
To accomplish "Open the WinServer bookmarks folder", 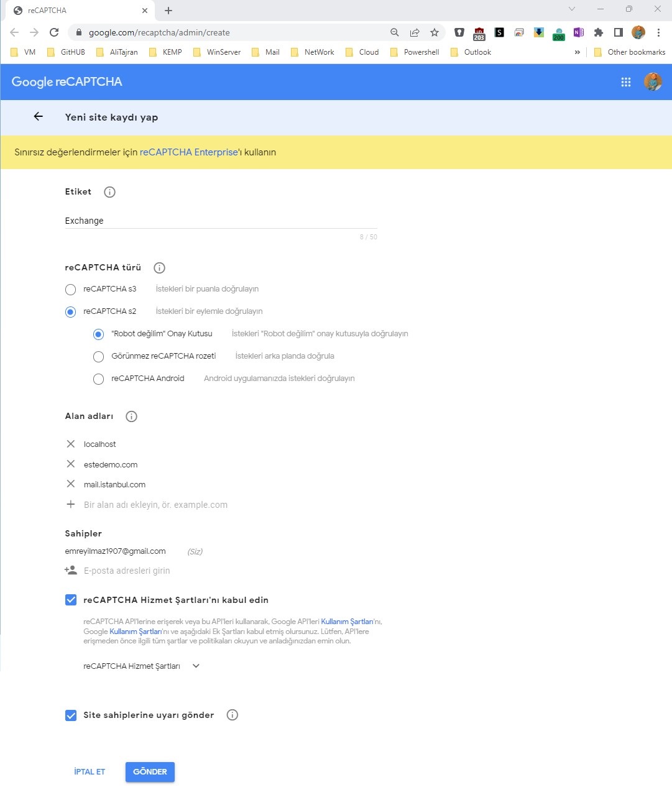I will (217, 52).
